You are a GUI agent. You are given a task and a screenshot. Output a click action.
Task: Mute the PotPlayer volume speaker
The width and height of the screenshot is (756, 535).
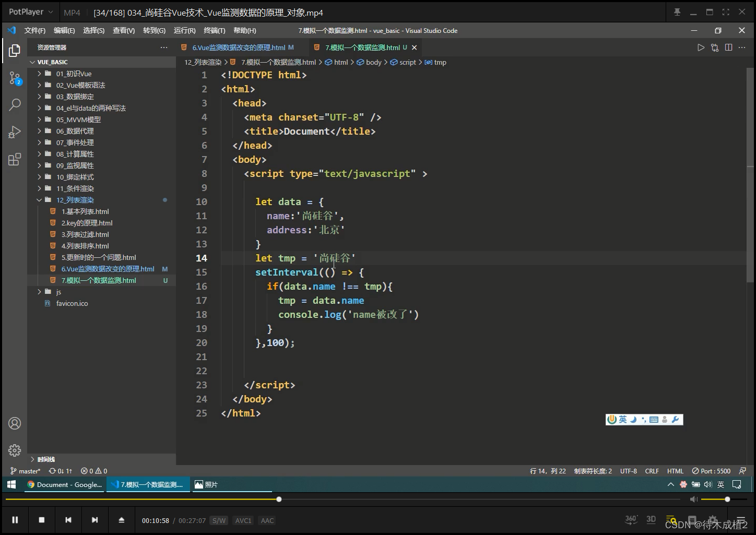click(693, 500)
